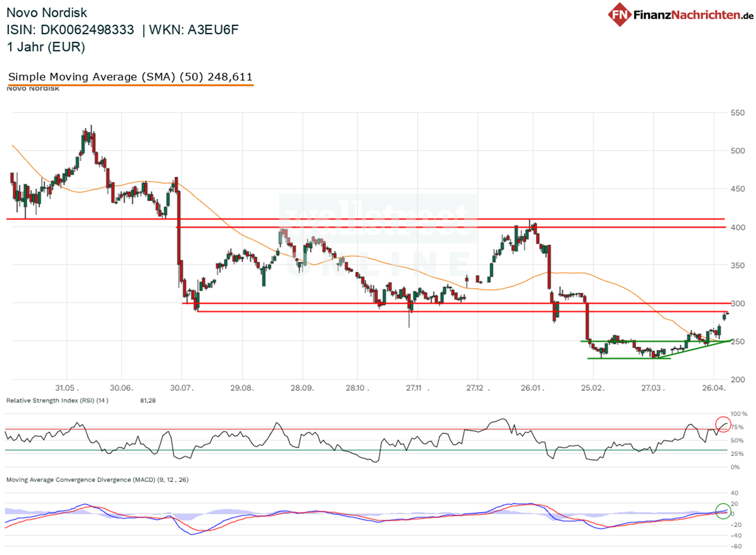The image size is (756, 555).
Task: Click the RSI 75% axis label
Action: pos(738,427)
